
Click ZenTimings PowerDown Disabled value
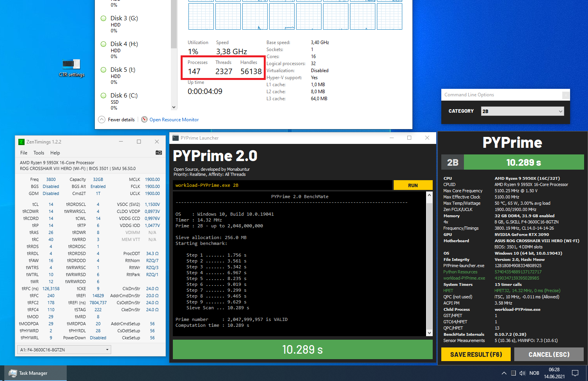tap(98, 338)
